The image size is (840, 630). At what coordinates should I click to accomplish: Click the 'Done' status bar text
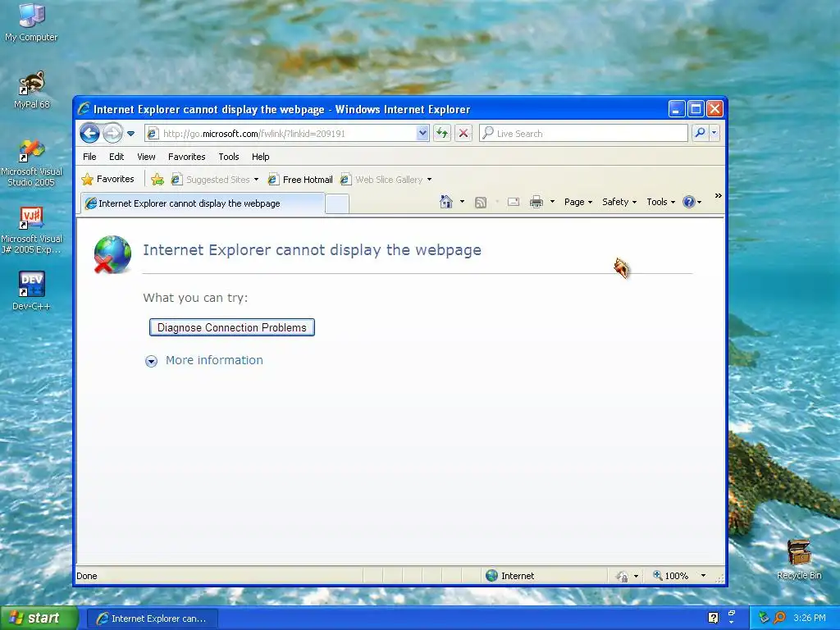tap(87, 576)
